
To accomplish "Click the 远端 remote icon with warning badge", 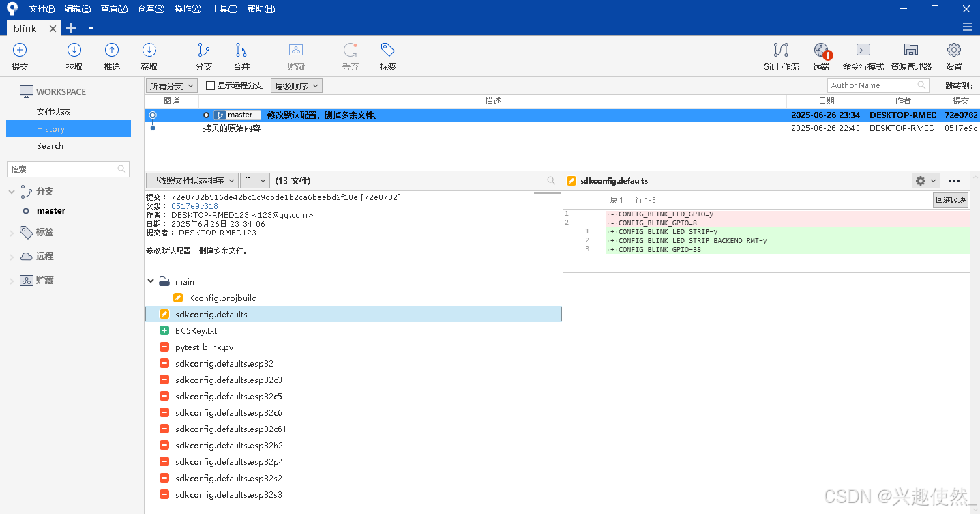I will point(822,51).
